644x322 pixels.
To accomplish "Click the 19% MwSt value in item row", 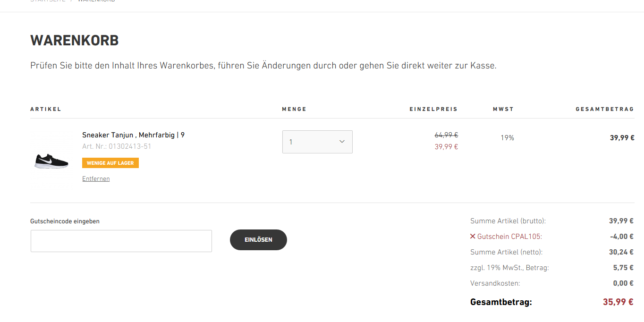I will click(507, 138).
